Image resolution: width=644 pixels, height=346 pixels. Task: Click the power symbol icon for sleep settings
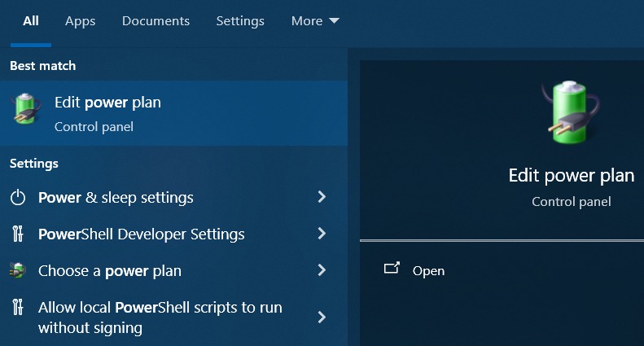tap(18, 198)
